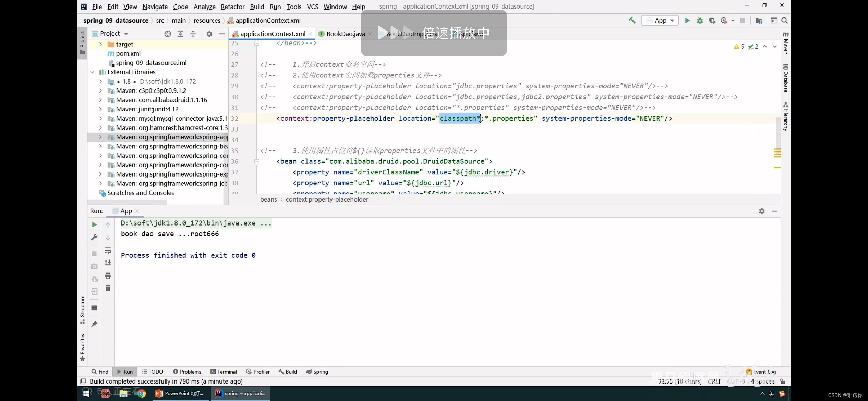Click the Windows Start button
Image resolution: width=868 pixels, height=401 pixels.
coord(86,393)
